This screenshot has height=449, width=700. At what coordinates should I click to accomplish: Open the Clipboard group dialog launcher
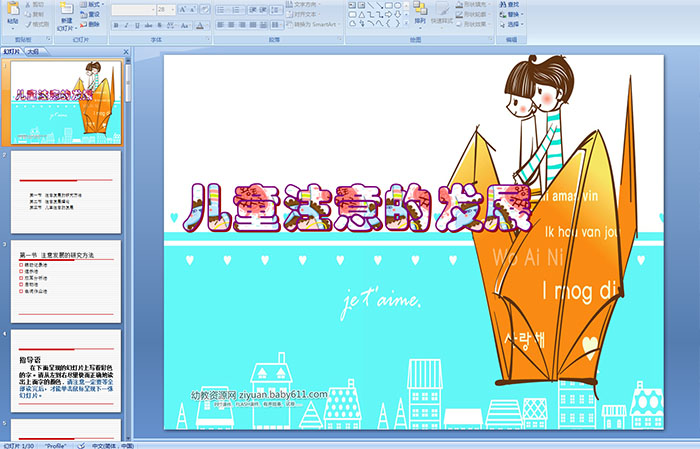(x=49, y=39)
